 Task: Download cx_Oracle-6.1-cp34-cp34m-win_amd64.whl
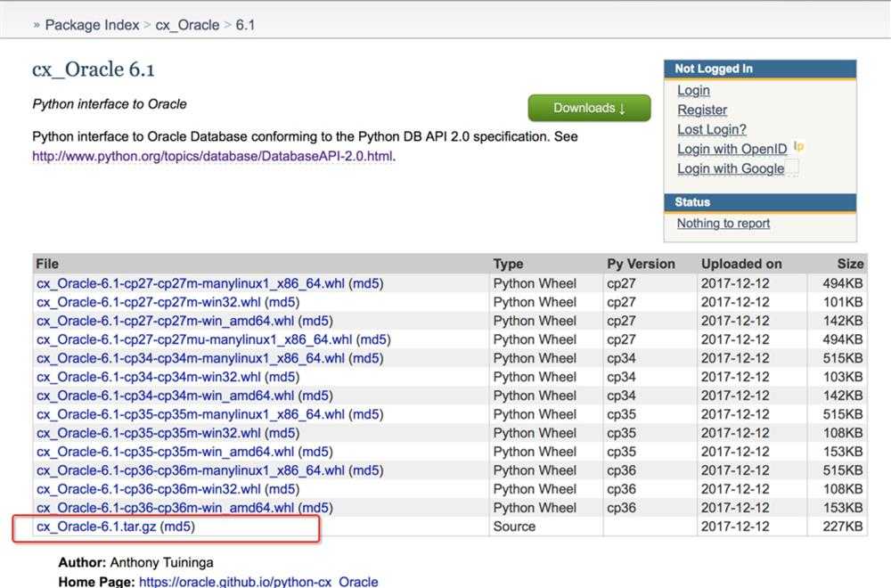click(x=166, y=396)
